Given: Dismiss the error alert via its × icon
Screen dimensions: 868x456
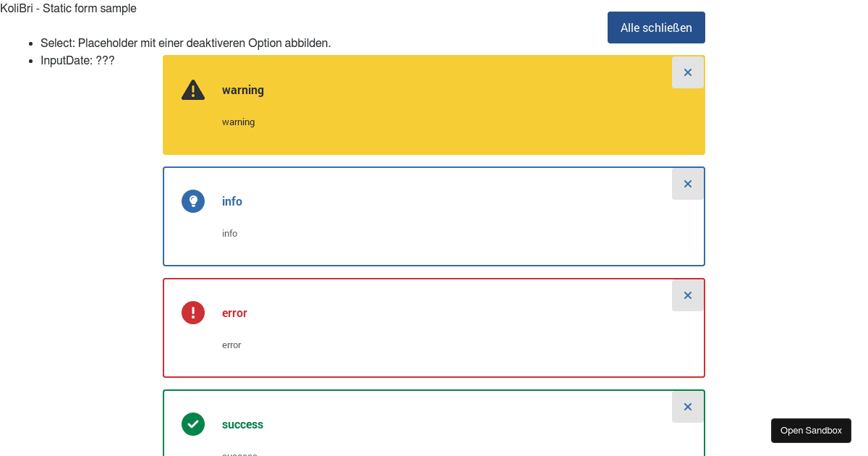Looking at the screenshot, I should pyautogui.click(x=687, y=295).
